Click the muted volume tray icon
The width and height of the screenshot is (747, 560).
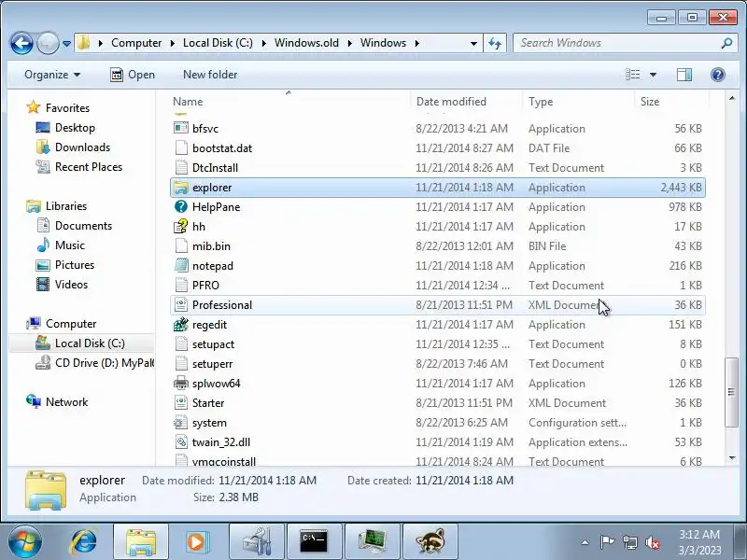click(652, 542)
